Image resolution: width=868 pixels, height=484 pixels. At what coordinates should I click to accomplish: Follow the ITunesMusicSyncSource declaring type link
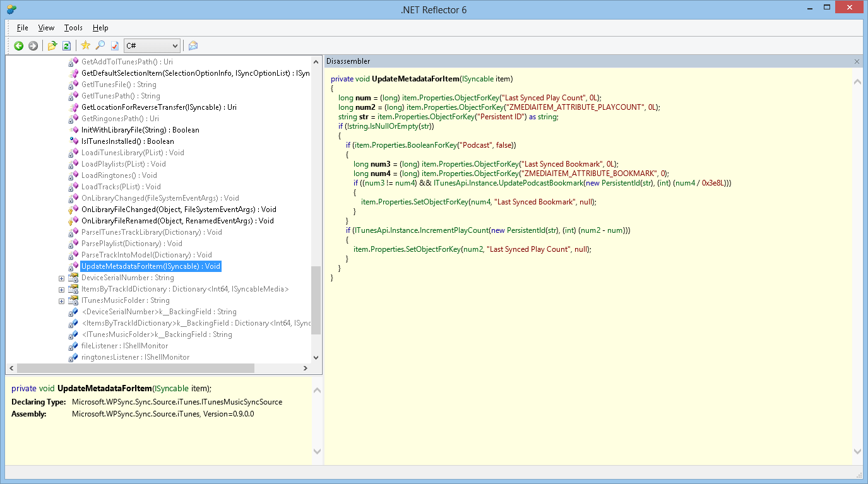(177, 402)
